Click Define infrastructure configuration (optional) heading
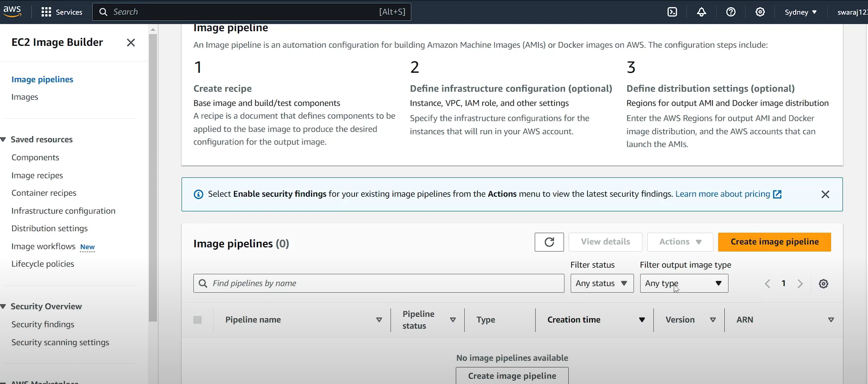This screenshot has height=384, width=868. [511, 88]
